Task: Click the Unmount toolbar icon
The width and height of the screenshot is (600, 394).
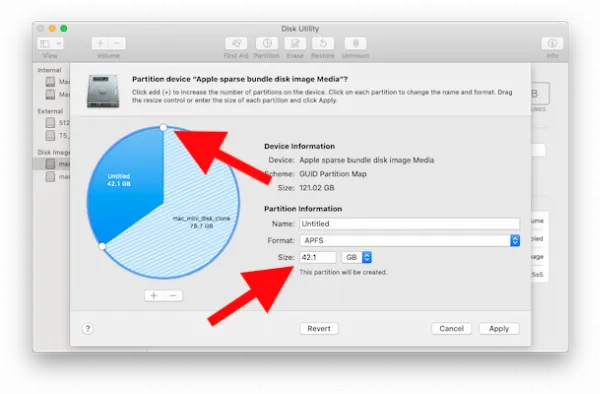Action: 355,43
